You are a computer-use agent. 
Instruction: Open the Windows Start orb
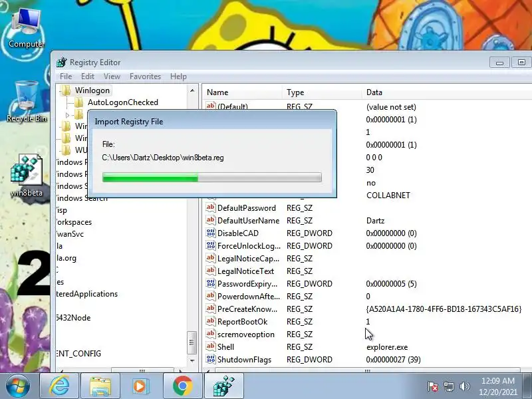click(18, 386)
